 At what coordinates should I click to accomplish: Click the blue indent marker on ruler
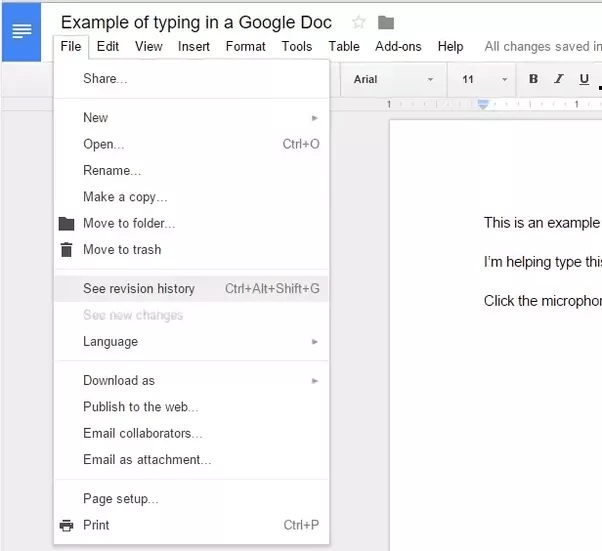click(x=483, y=104)
